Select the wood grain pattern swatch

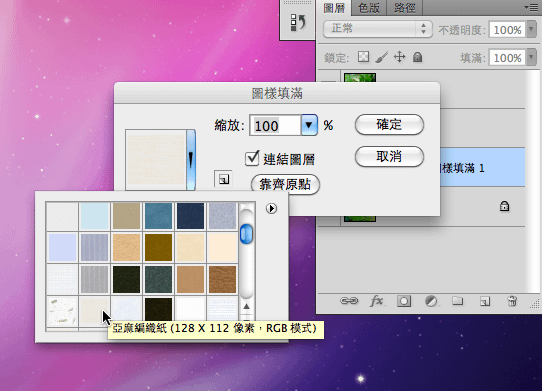tap(222, 279)
